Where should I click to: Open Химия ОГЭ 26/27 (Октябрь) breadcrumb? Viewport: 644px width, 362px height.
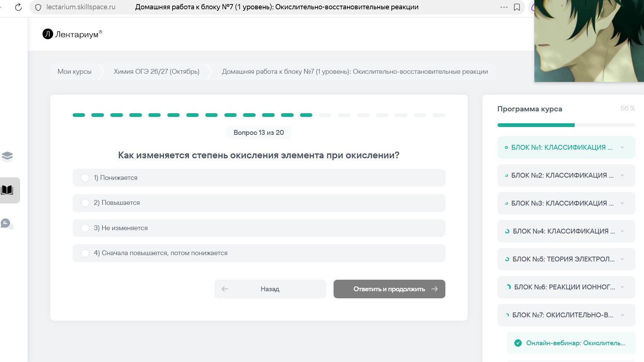tap(157, 72)
